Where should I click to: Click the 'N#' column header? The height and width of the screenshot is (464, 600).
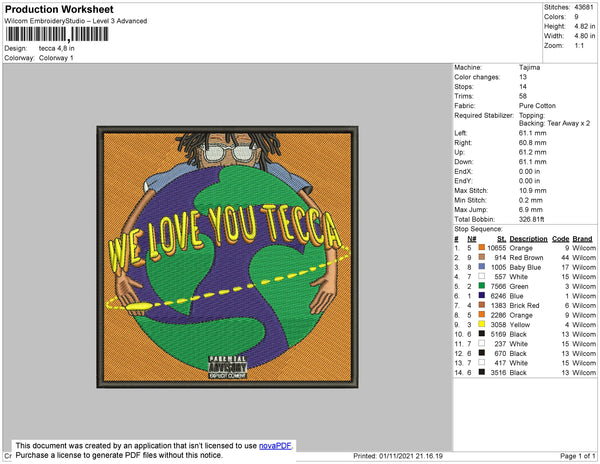click(472, 239)
